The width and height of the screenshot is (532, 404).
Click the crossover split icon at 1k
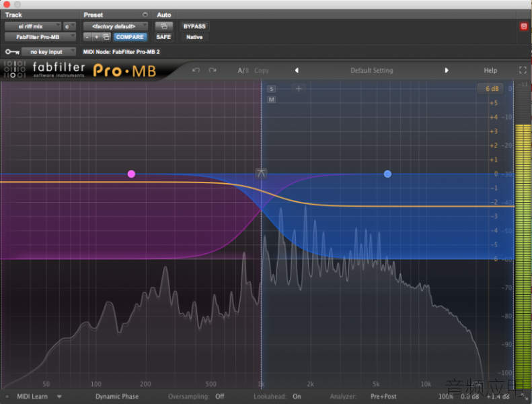click(x=261, y=174)
